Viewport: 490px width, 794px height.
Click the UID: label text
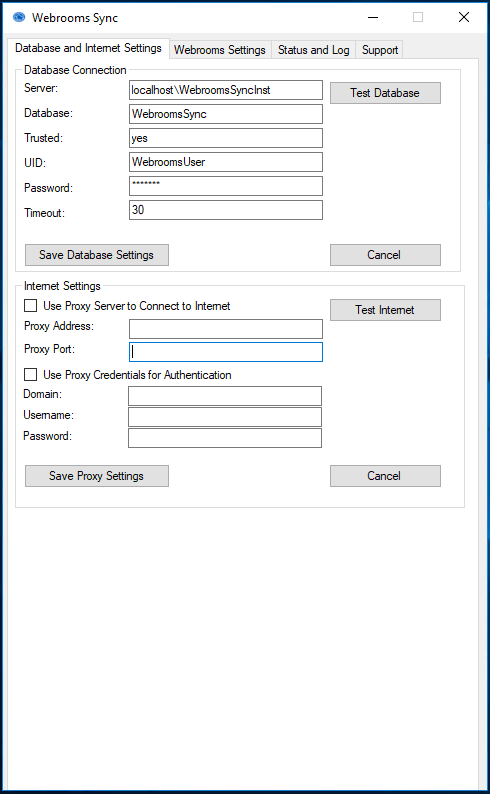[x=35, y=163]
